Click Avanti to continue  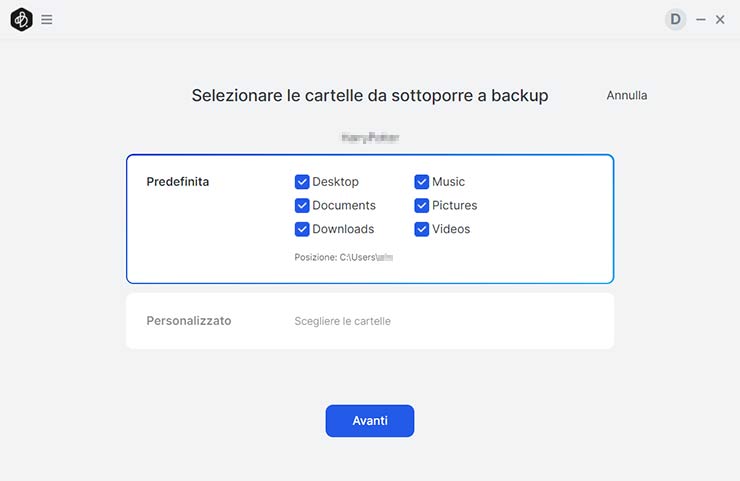370,421
